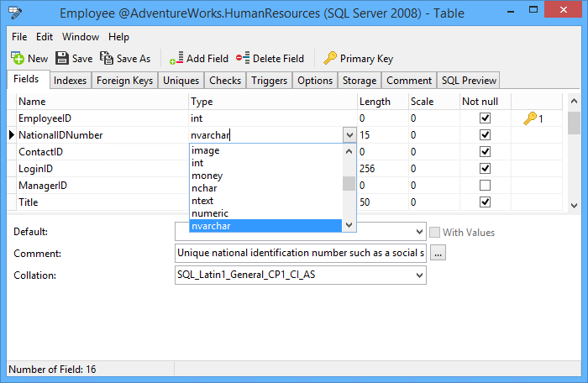The height and width of the screenshot is (383, 588).
Task: Click the Primary Key toolbar icon
Action: [x=330, y=58]
